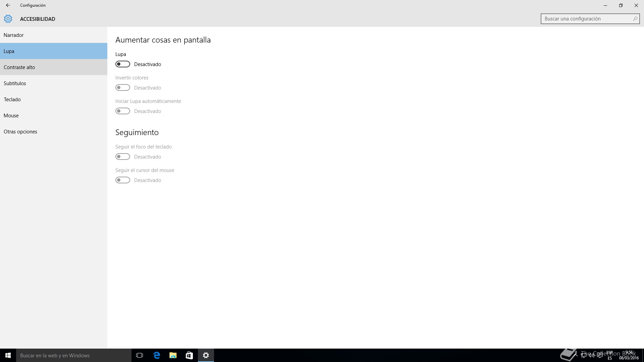Show hidden system tray icons

(576, 355)
